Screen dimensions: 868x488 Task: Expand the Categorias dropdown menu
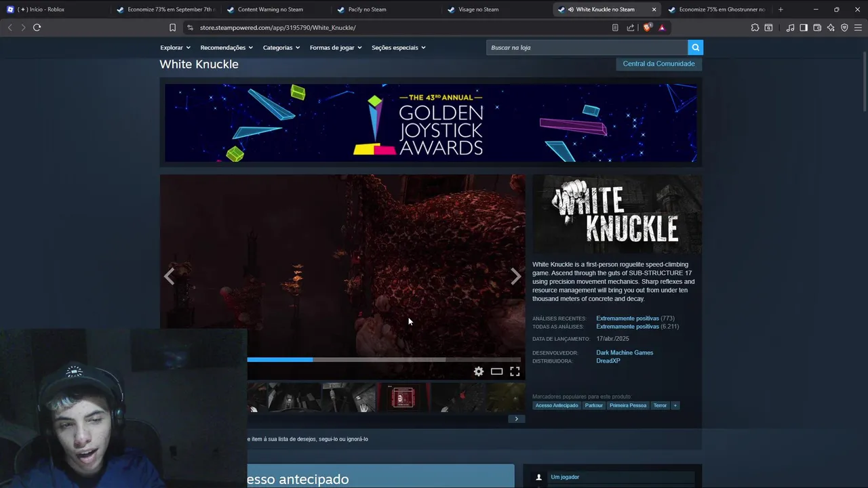[x=281, y=47]
